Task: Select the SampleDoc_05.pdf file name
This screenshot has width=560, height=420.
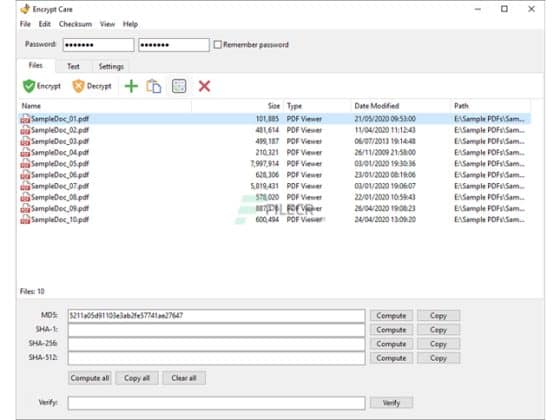Action: [60, 164]
